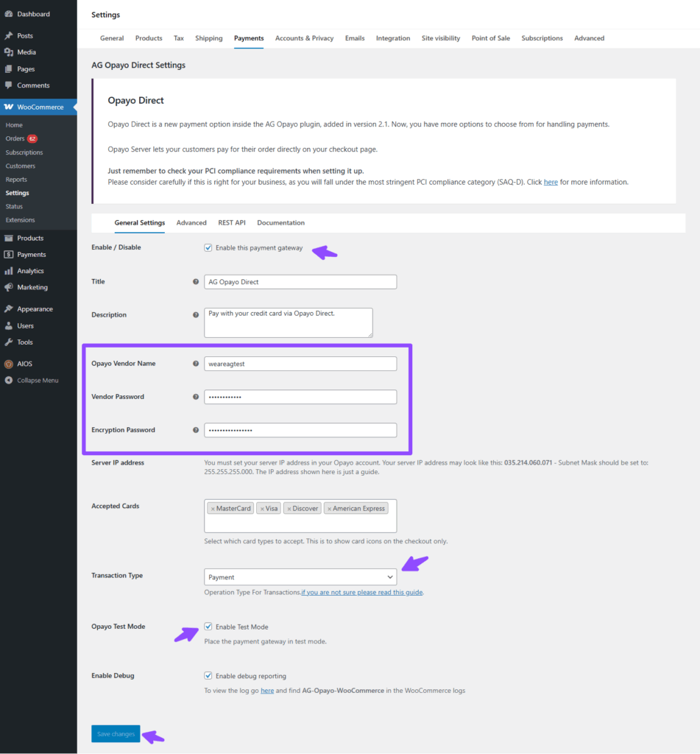Remove Visa from accepted cards
The height and width of the screenshot is (754, 700).
pyautogui.click(x=262, y=509)
